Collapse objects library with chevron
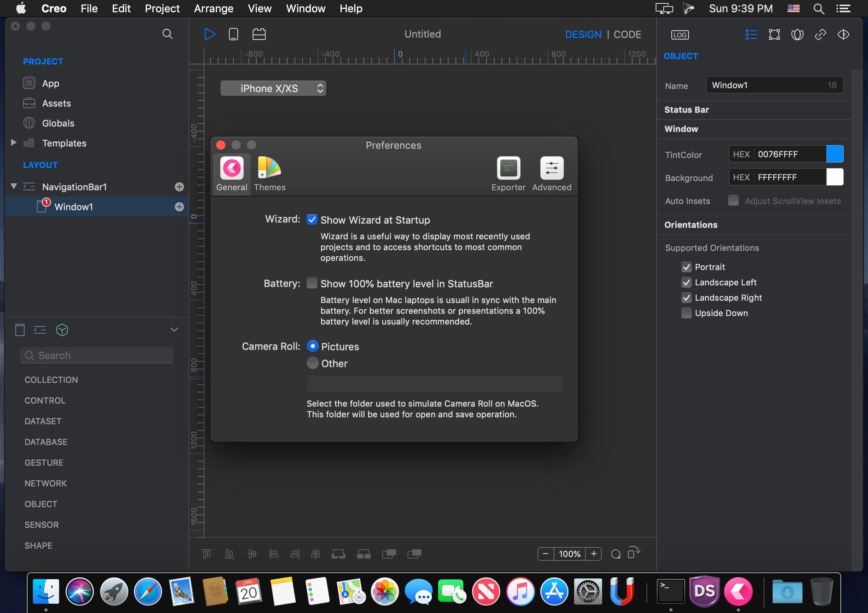868x613 pixels. [174, 330]
